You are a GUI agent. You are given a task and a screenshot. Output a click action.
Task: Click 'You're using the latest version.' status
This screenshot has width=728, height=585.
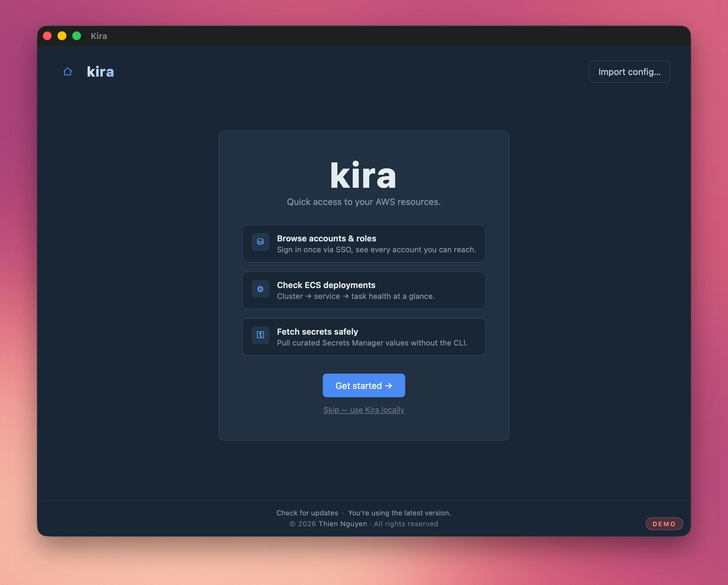coord(399,513)
